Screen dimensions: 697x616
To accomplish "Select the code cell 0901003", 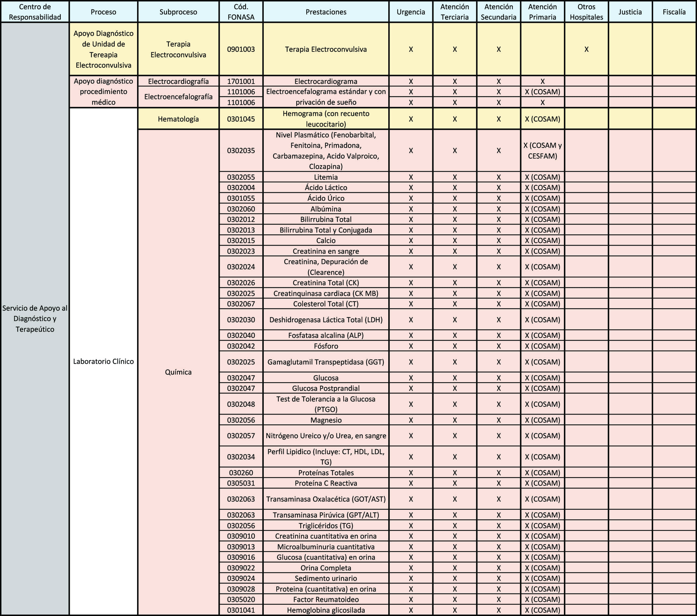I will click(241, 49).
